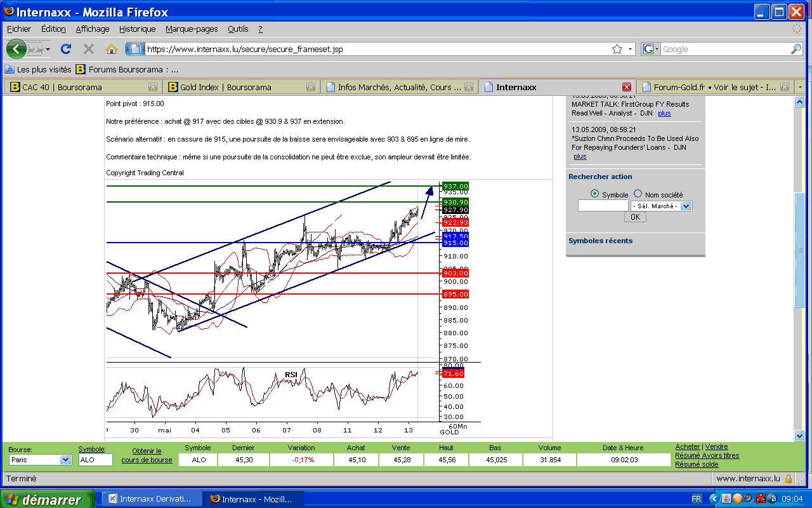Close the Internaxx tab with red X
The height and width of the screenshot is (508, 812).
pyautogui.click(x=627, y=87)
